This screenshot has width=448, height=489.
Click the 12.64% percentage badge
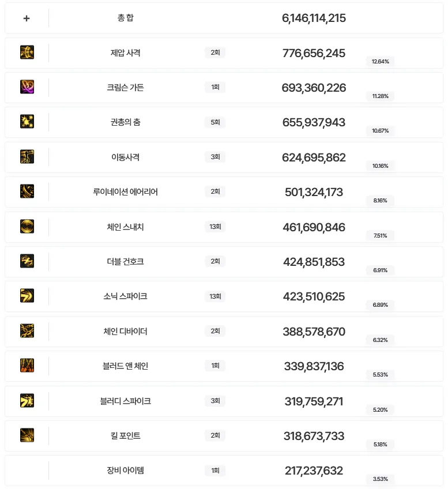click(380, 61)
